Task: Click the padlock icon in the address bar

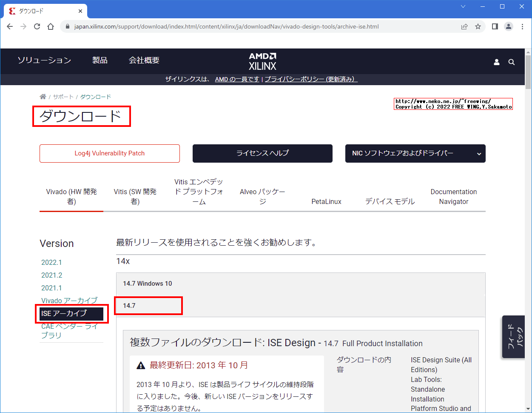Action: [x=67, y=26]
